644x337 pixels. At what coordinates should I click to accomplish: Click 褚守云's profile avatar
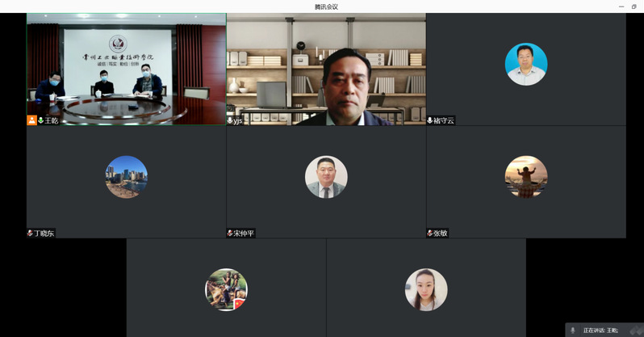click(x=526, y=64)
